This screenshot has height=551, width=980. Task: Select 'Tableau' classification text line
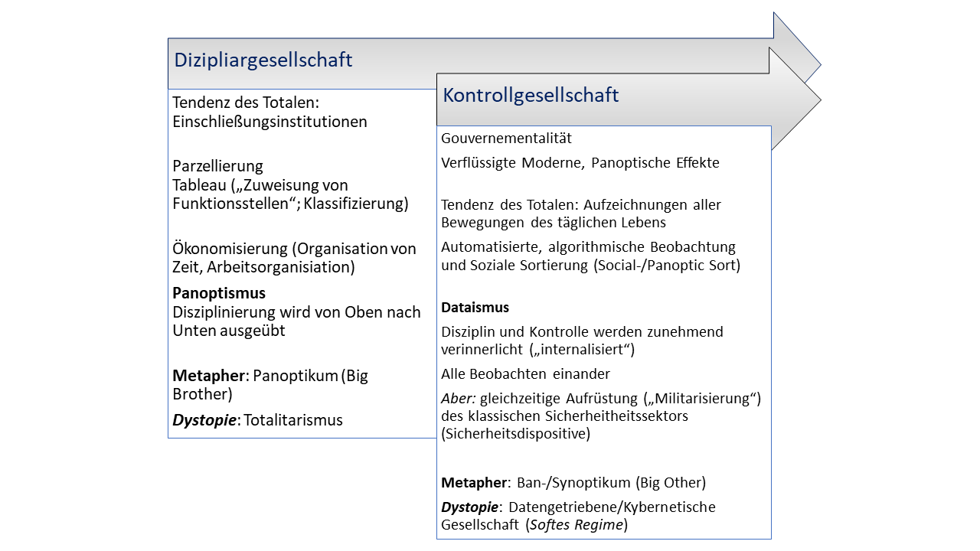(260, 185)
